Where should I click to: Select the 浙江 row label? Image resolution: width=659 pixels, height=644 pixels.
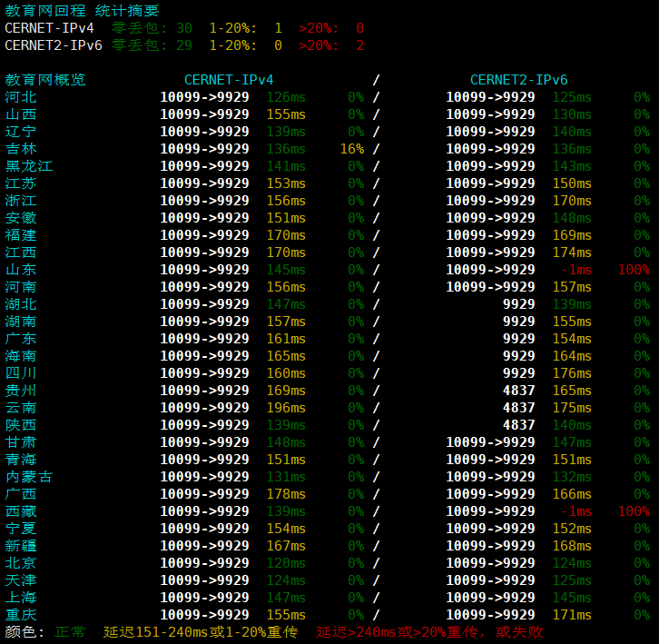tap(21, 201)
